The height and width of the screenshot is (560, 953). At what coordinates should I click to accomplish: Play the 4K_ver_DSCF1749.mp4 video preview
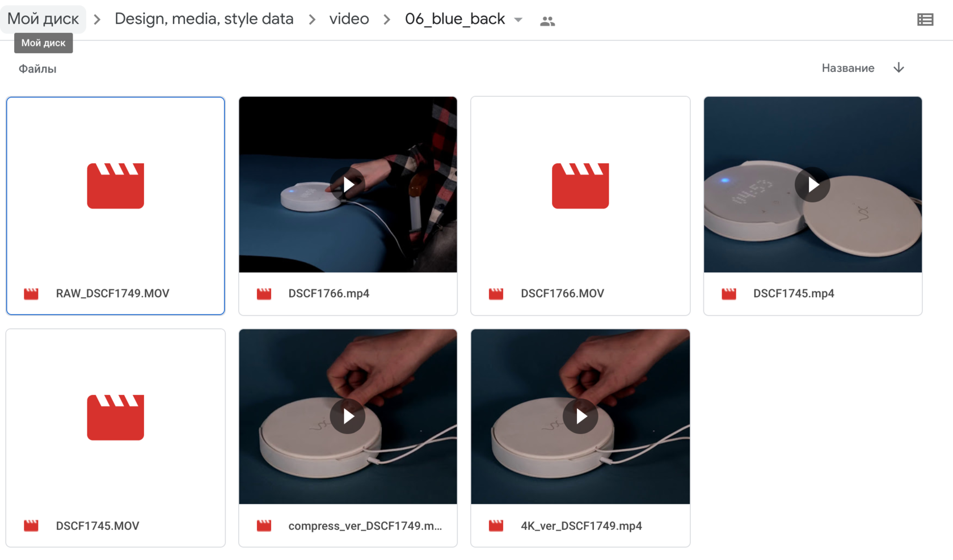580,416
